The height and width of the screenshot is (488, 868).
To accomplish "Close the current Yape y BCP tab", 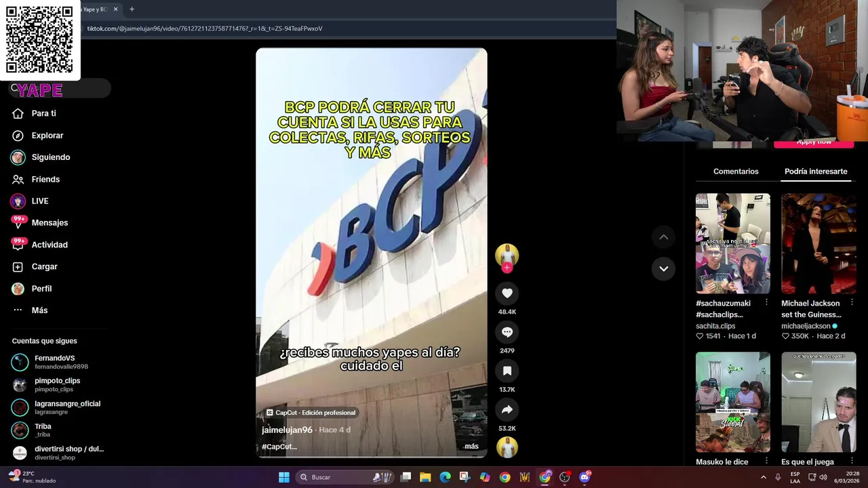I will [x=116, y=9].
